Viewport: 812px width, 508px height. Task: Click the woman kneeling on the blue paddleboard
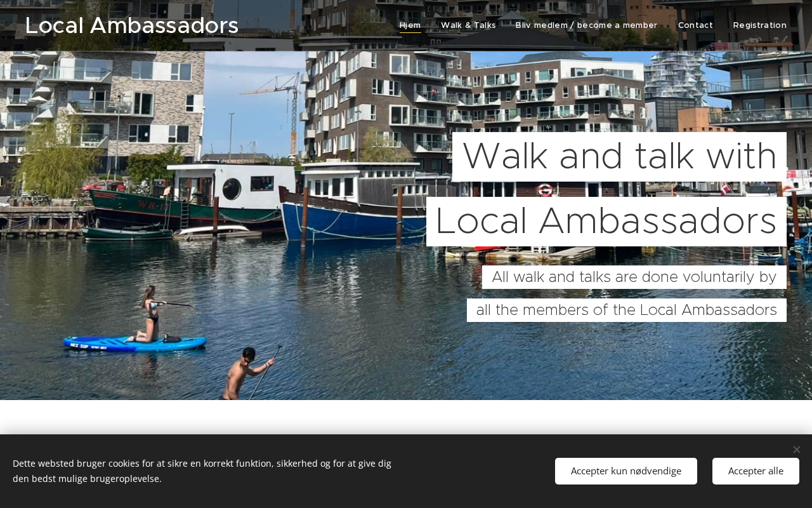coord(150,314)
